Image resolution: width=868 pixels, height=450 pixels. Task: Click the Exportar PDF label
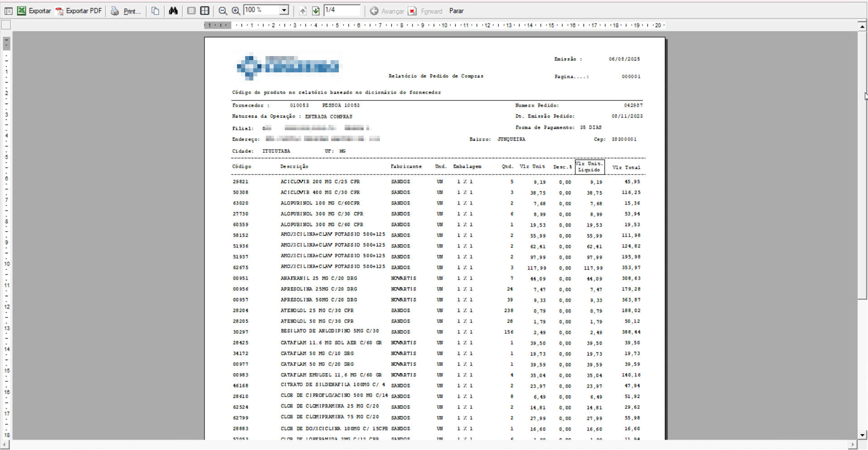[84, 11]
